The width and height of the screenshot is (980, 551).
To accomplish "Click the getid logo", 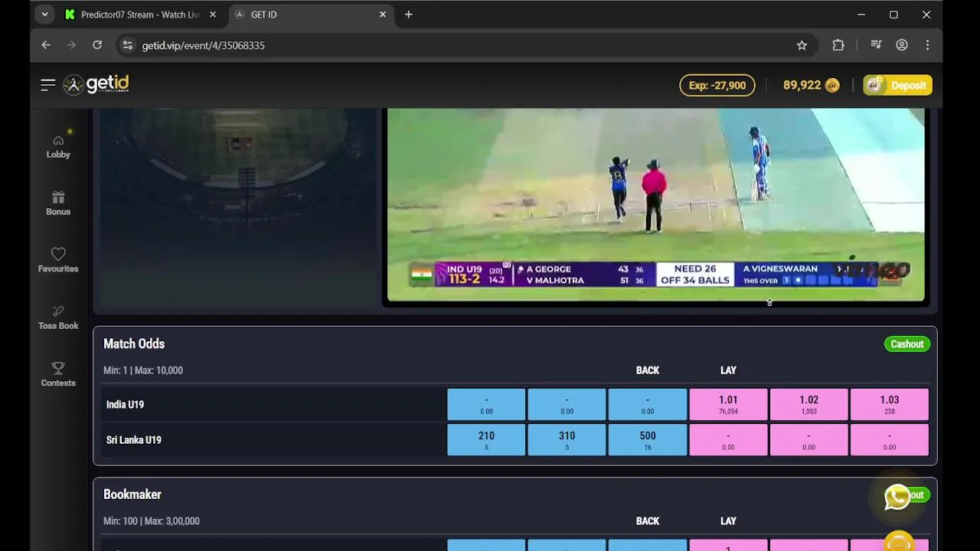I will pos(96,84).
